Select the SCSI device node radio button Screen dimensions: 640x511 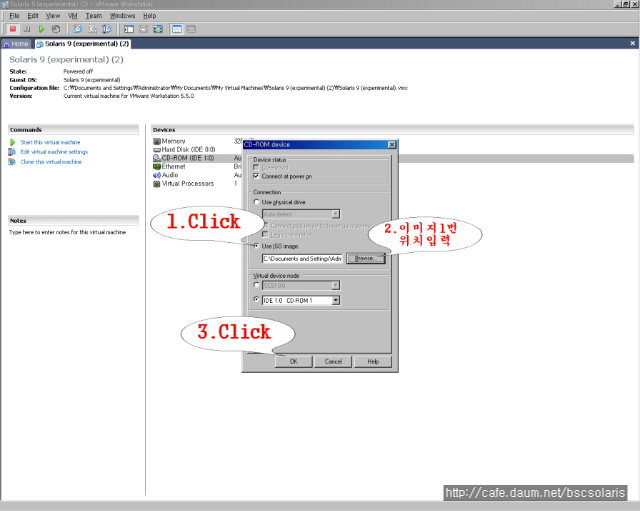256,285
